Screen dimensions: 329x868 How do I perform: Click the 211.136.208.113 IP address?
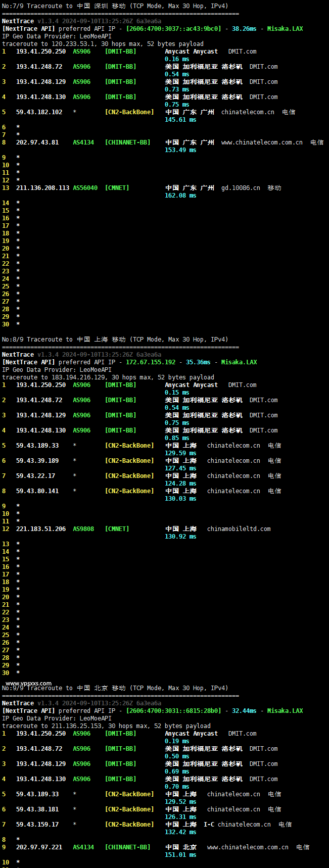(42, 188)
